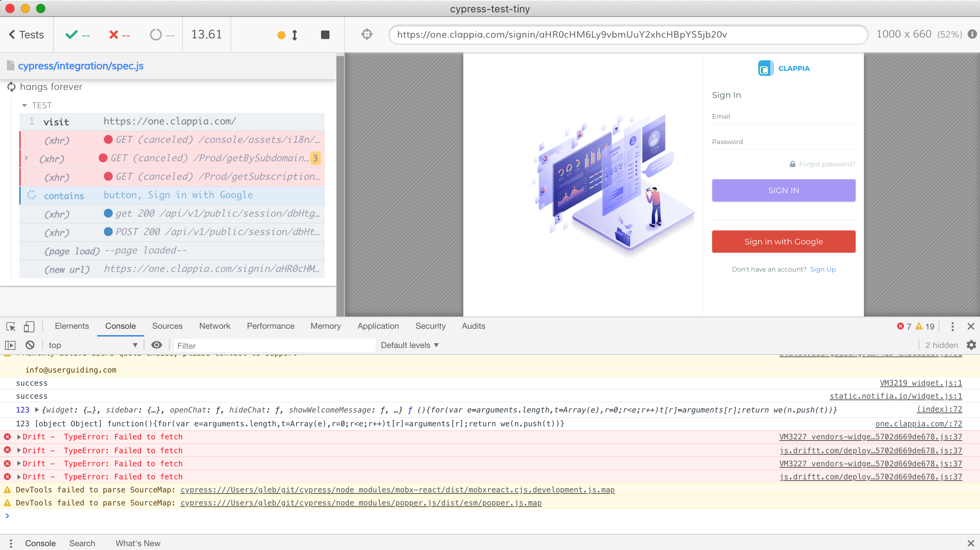Collapse the TEST section triangle
Viewport: 980px width, 550px height.
pos(25,105)
